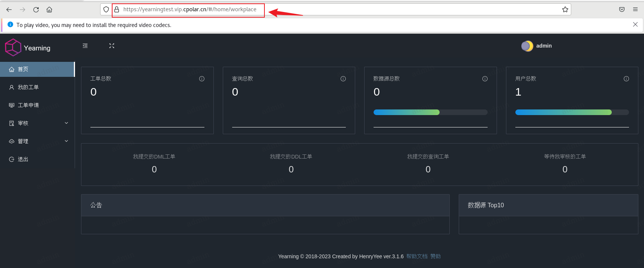The width and height of the screenshot is (644, 268).
Task: Click the 工单申请 monitor icon
Action: pos(12,105)
